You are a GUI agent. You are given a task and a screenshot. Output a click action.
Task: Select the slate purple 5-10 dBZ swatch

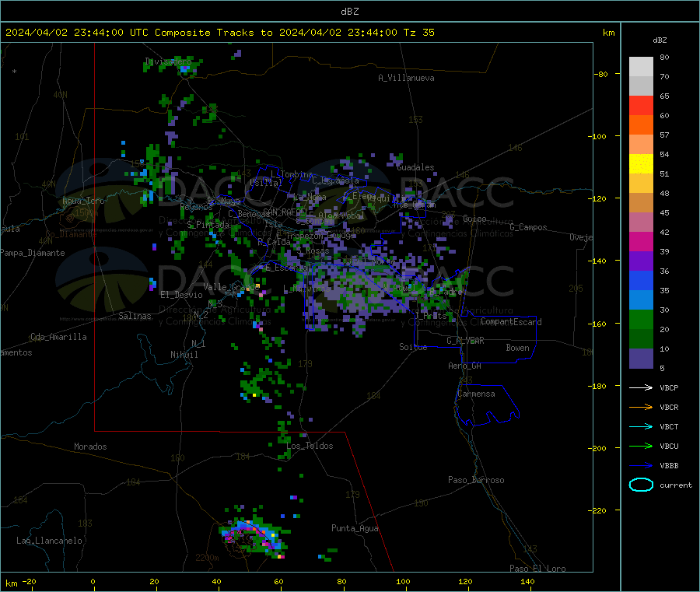coord(641,359)
